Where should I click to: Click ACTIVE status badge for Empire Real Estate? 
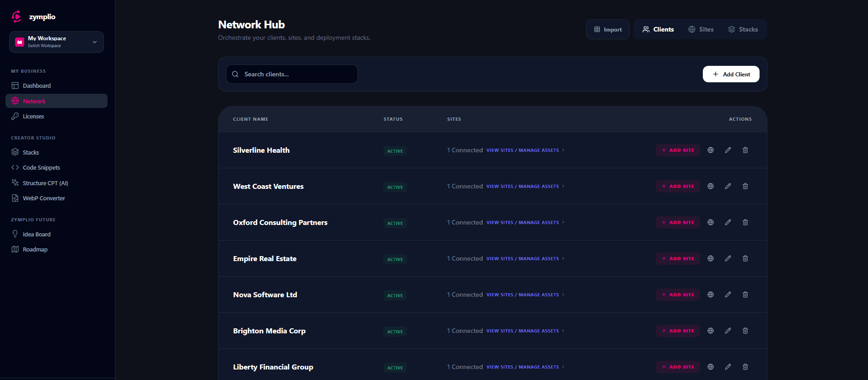click(x=395, y=259)
